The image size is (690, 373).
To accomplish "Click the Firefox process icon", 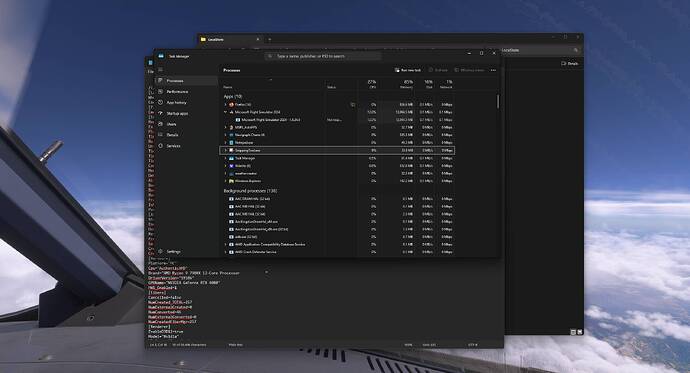I will coord(231,105).
